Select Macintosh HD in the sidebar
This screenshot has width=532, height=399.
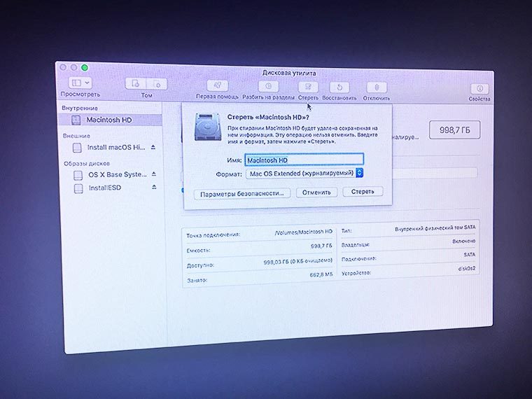tap(111, 120)
